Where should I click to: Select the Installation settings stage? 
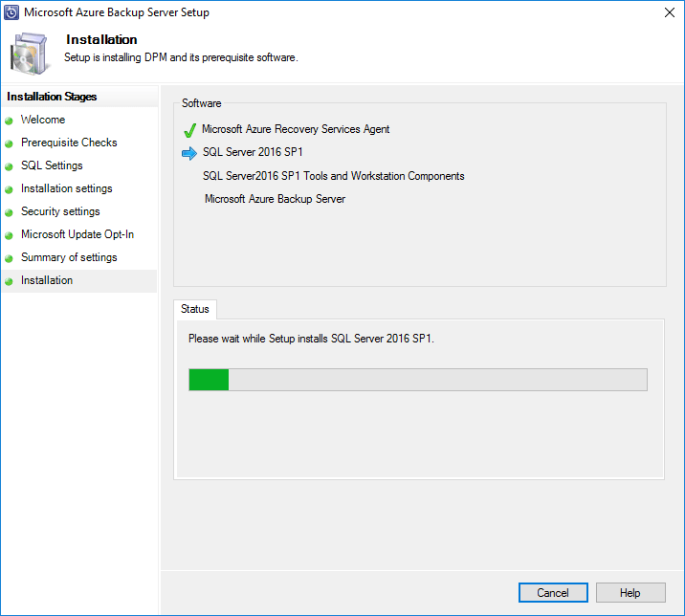[66, 188]
